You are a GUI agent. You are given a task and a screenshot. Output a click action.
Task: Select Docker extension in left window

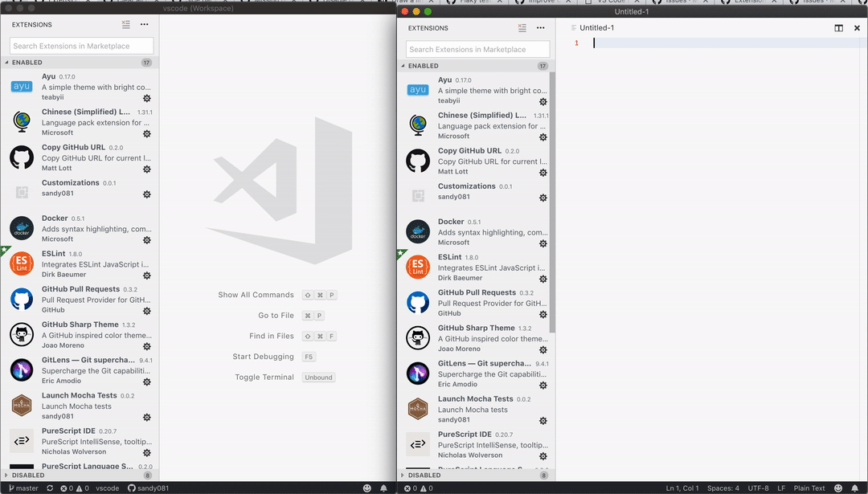80,228
